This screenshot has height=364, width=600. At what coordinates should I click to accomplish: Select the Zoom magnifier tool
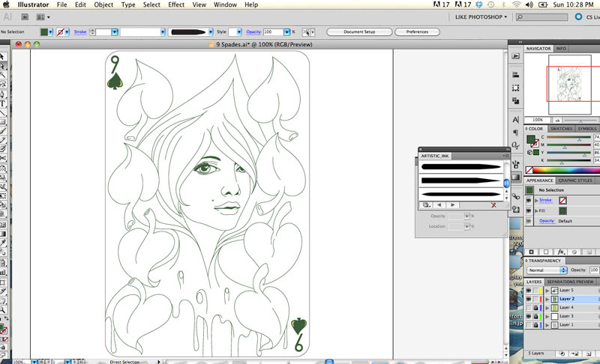click(x=2, y=310)
